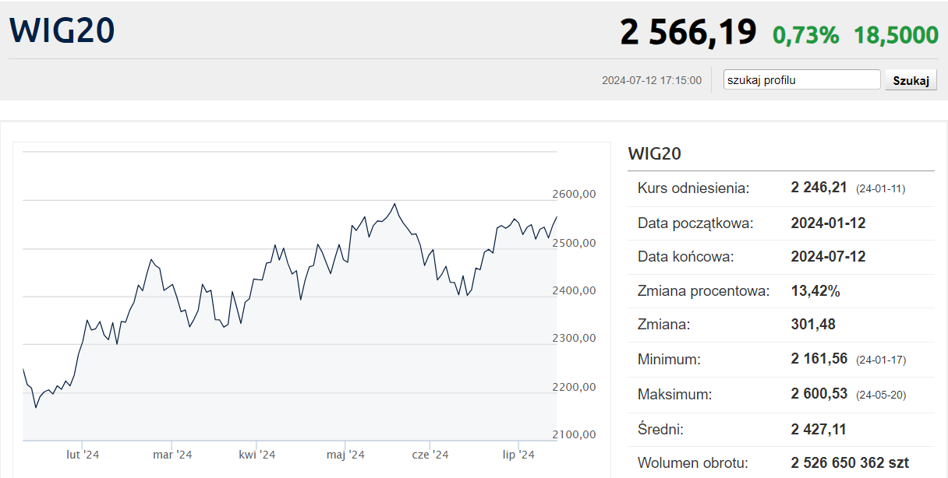This screenshot has height=478, width=948.
Task: Click the 2600,00 price level label
Action: tap(574, 195)
